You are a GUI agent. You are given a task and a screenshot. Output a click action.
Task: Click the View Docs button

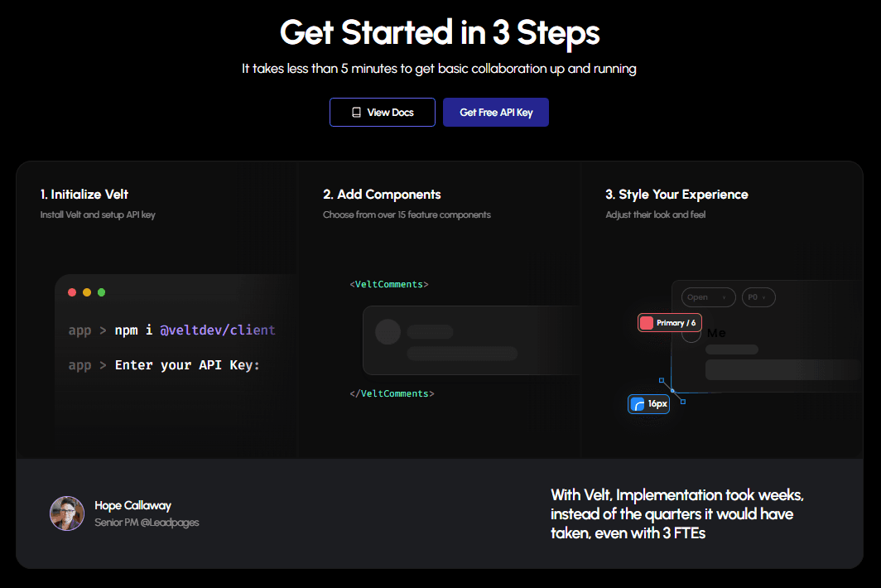tap(382, 113)
